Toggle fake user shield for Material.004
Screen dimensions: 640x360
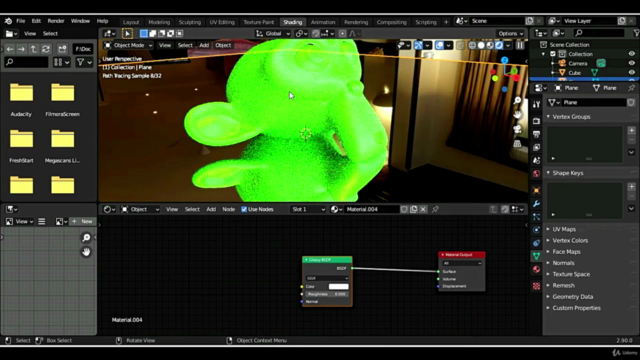click(404, 209)
